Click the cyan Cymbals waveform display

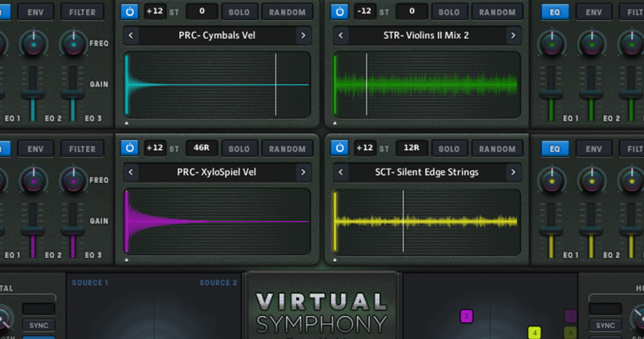(217, 85)
